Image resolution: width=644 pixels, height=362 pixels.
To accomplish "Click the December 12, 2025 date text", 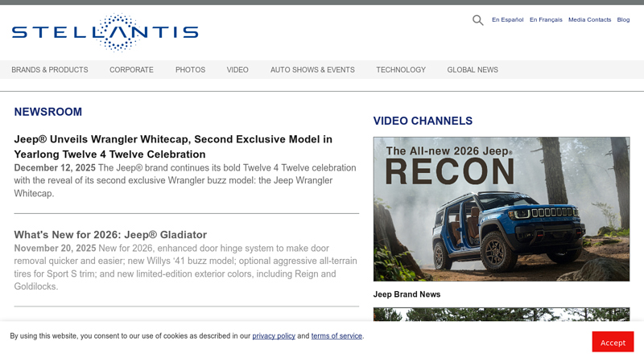I will (55, 168).
